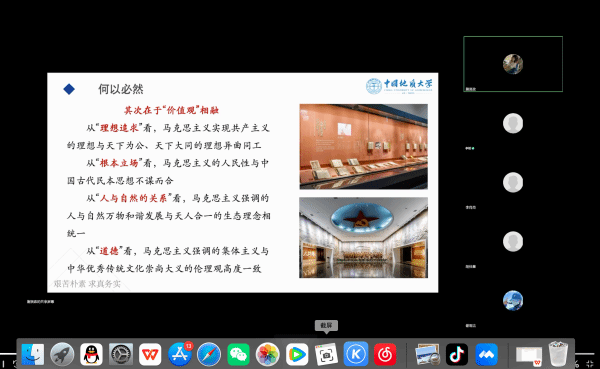
Task: Select the highlighted speaker video tile
Action: (513, 64)
